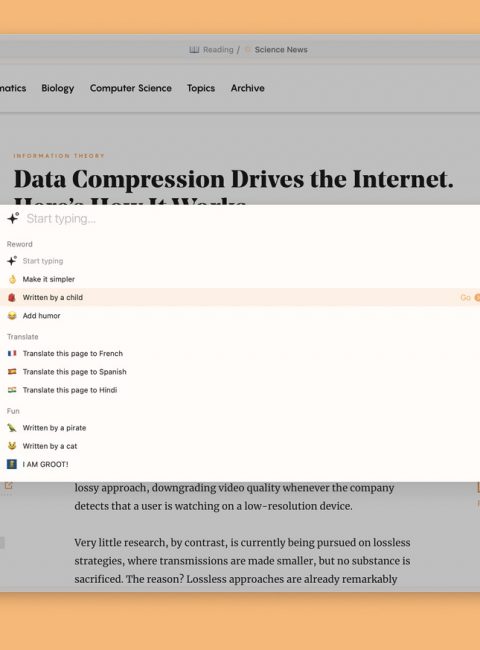Open the Archive navigation item
480x650 pixels.
tap(247, 88)
